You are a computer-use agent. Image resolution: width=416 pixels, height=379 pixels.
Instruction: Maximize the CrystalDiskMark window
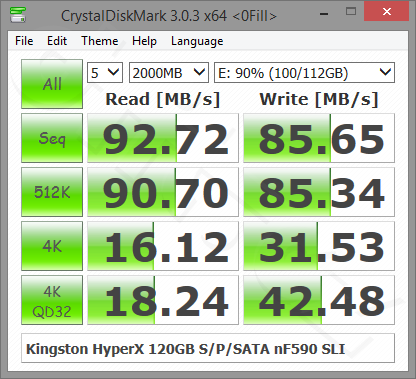click(351, 12)
